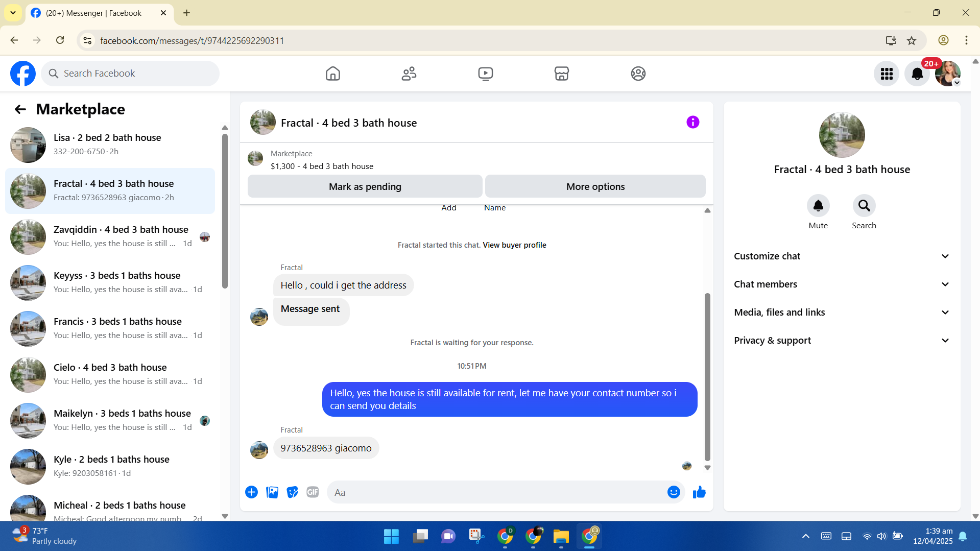Select the Fractal · 4 bed 3 bath house chat

coord(110,191)
